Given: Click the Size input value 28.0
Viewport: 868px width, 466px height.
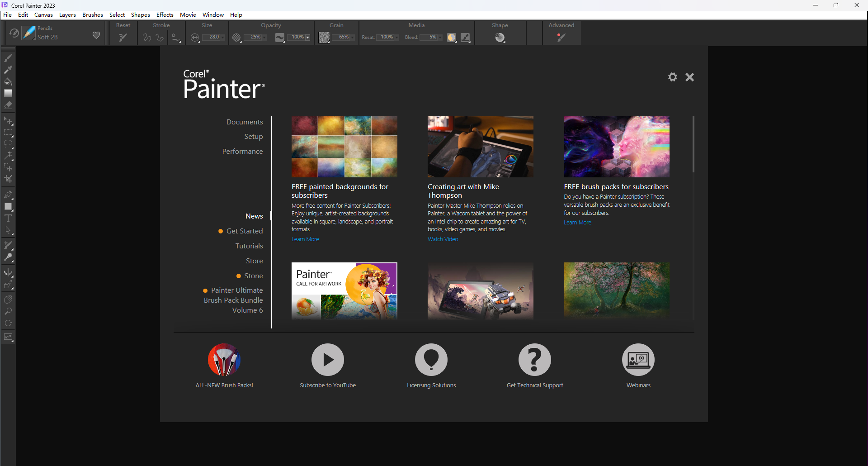Looking at the screenshot, I should tap(211, 37).
